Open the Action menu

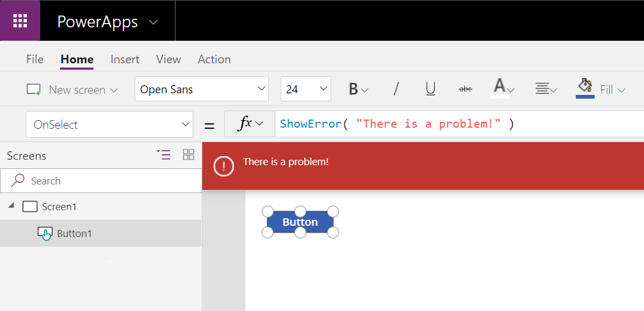214,59
